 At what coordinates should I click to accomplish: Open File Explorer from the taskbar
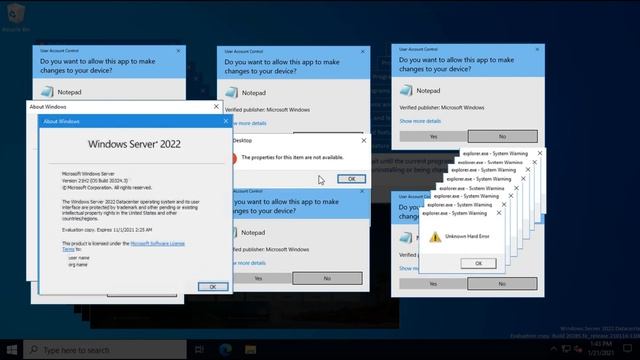click(x=251, y=350)
